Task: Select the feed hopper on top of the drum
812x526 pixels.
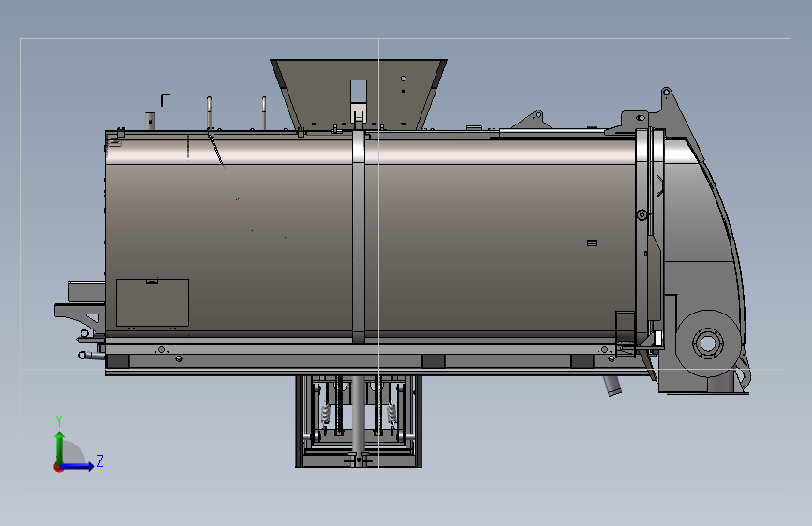Action: (359, 95)
